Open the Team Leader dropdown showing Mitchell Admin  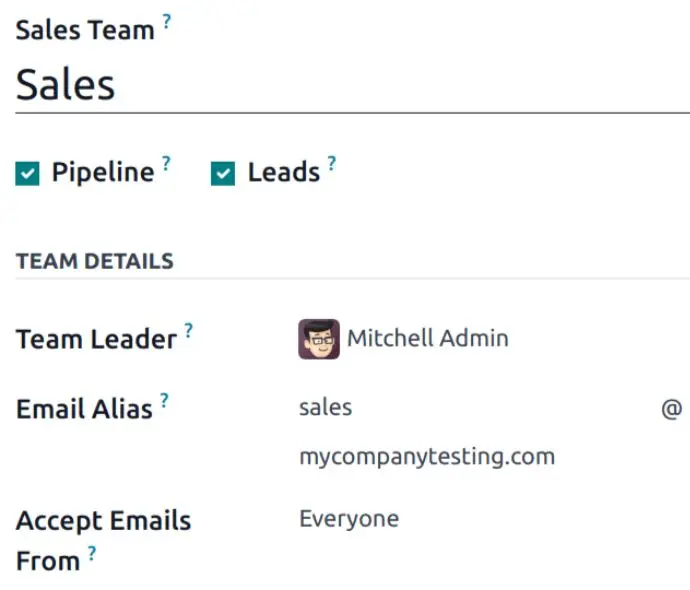(494, 339)
